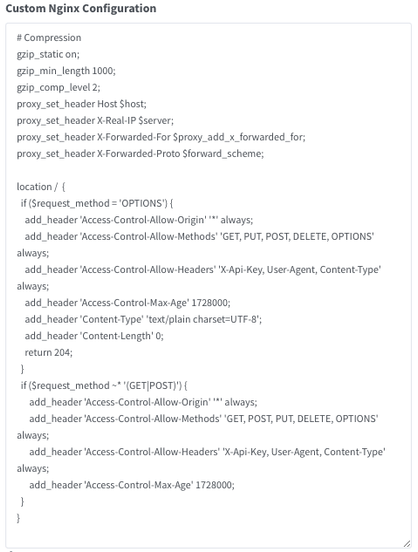The width and height of the screenshot is (418, 552).
Task: Click the 'text/plain charset=UTF-8' Content-Type line
Action: coord(143,319)
